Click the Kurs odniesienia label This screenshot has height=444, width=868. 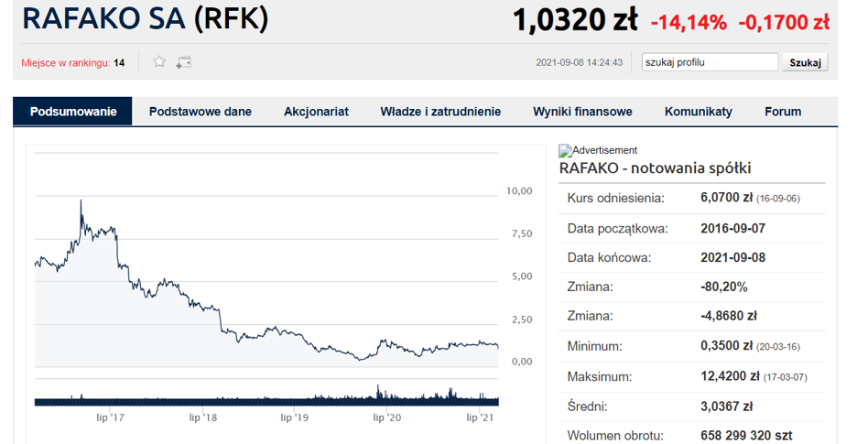click(615, 198)
